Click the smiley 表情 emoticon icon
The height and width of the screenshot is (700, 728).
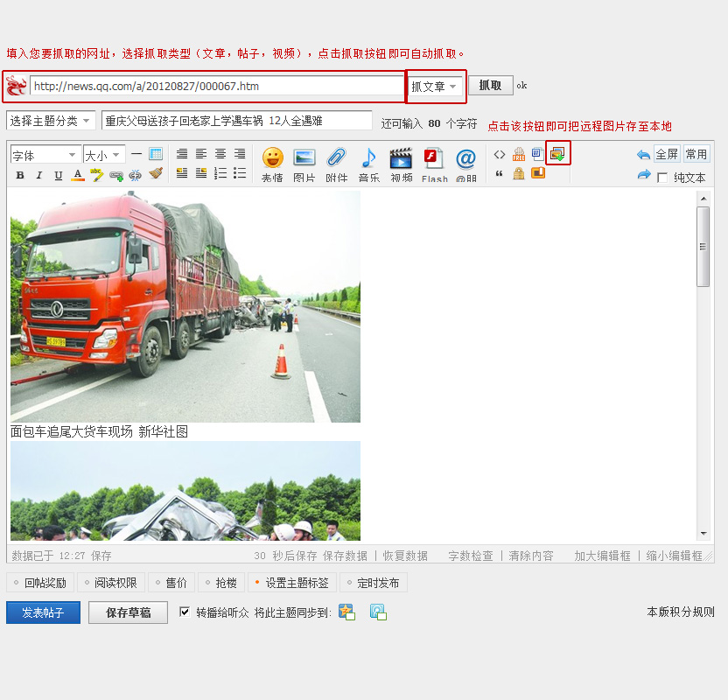pyautogui.click(x=272, y=159)
